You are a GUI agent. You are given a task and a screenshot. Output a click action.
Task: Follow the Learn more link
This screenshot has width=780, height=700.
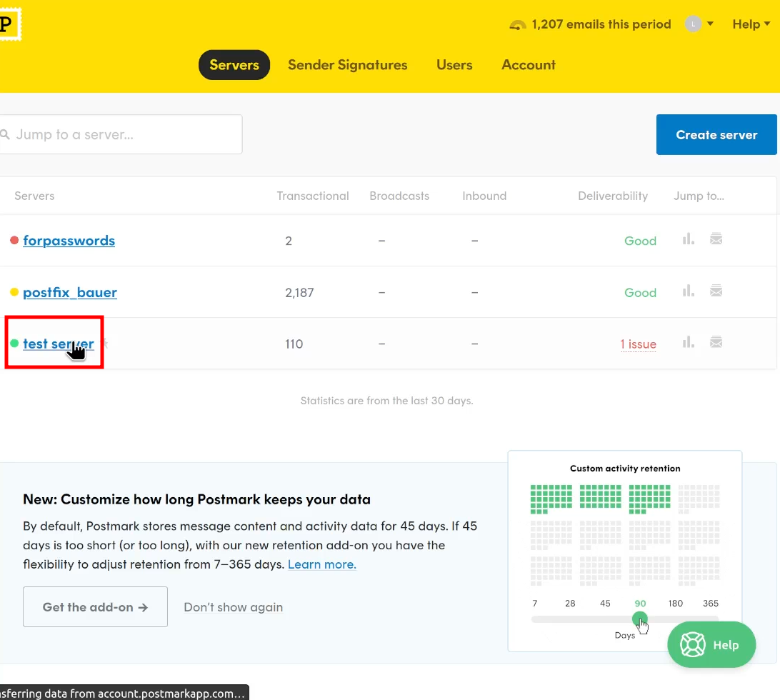tap(322, 564)
